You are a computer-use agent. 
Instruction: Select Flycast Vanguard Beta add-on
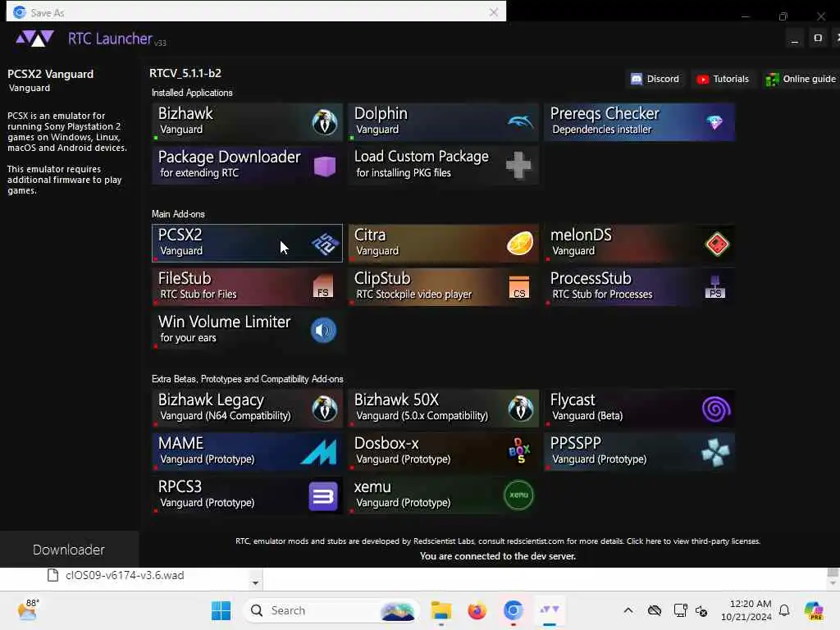[x=639, y=409]
